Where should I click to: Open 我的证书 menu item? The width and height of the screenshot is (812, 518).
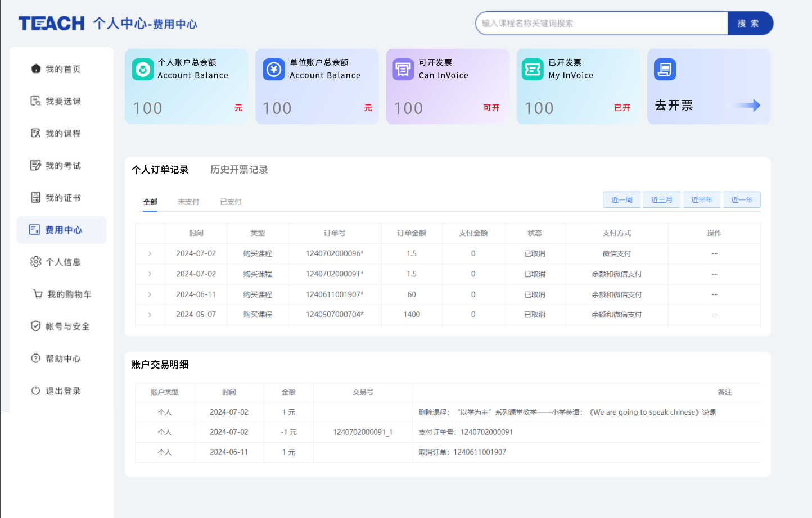[63, 198]
